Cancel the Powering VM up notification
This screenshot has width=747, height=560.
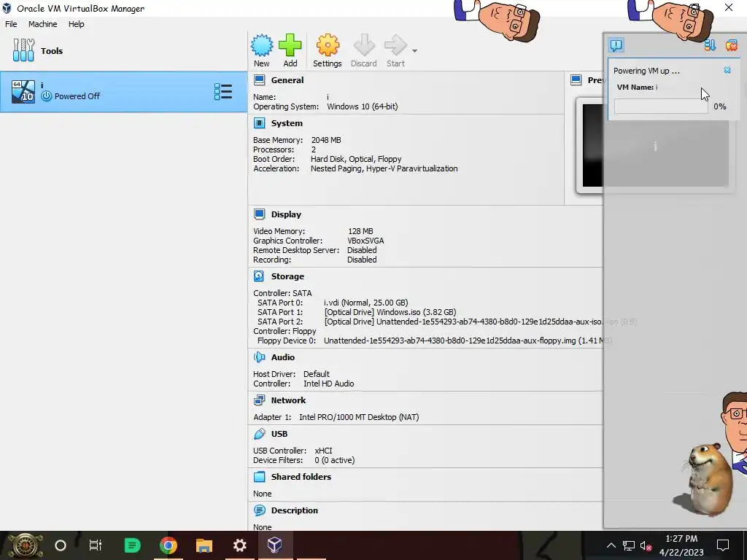[727, 70]
